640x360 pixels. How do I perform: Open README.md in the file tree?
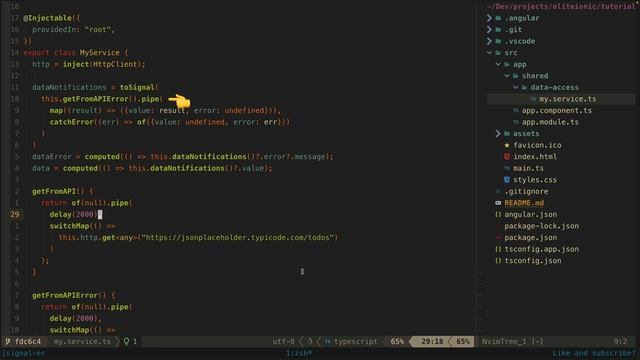[x=524, y=202]
